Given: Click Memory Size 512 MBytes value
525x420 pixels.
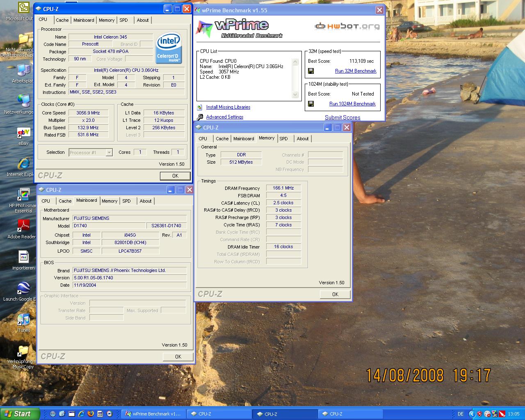Looking at the screenshot, I should (x=241, y=162).
